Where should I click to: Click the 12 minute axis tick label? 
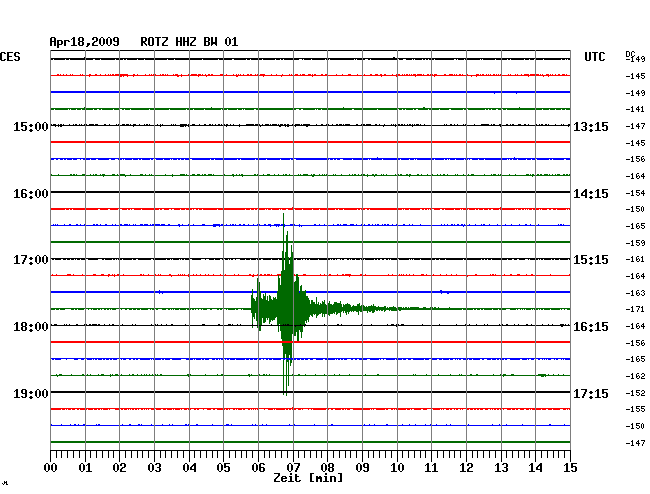(466, 467)
